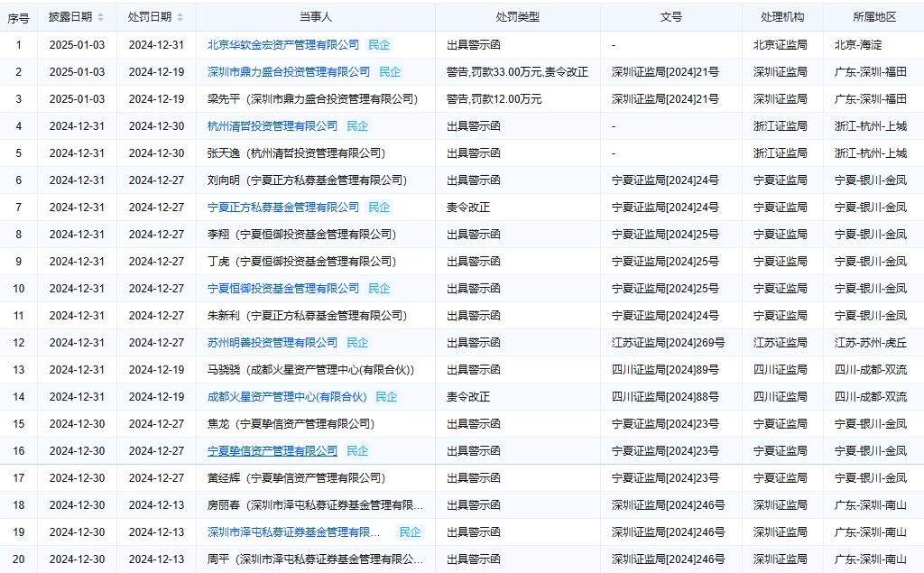Select 刘向明 (宁夏正方私募基金管理有限公司) cell
The image size is (924, 573).
pos(316,180)
